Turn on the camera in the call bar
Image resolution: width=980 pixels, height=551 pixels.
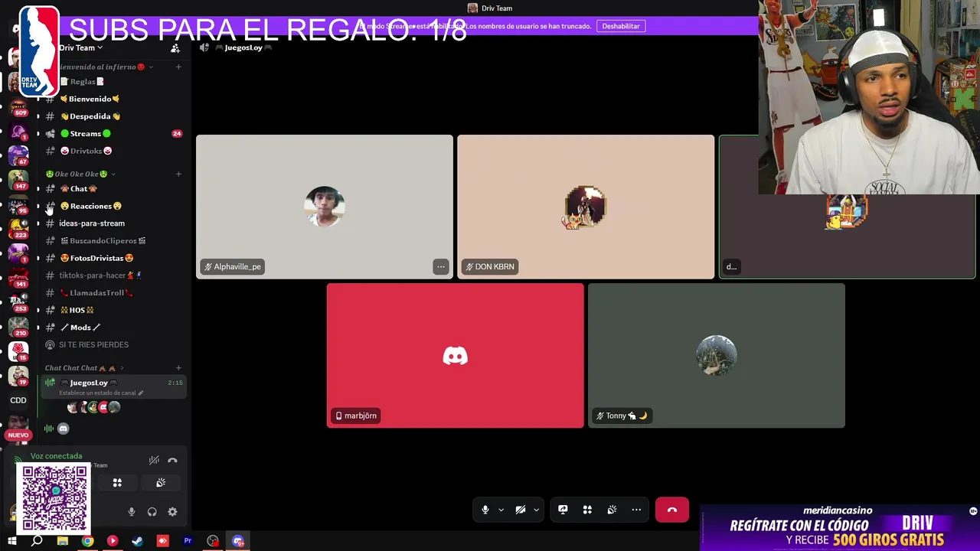click(x=521, y=510)
